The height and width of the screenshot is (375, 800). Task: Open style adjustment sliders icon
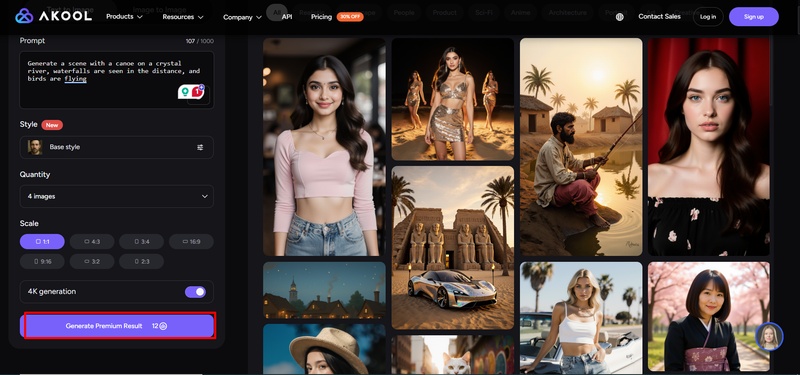[200, 147]
